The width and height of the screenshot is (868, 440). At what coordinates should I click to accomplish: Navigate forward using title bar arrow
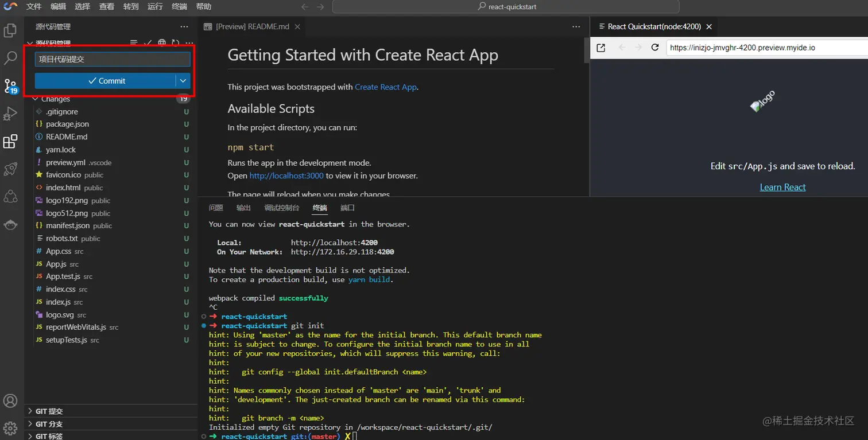pyautogui.click(x=320, y=7)
